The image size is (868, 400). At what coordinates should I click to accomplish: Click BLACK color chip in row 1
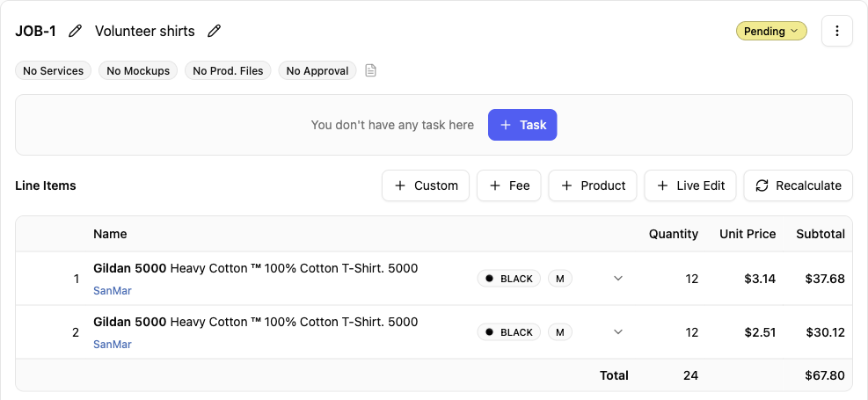click(x=508, y=279)
